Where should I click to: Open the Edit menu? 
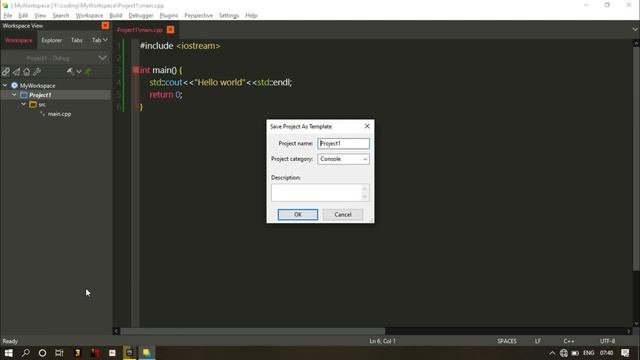coord(23,16)
